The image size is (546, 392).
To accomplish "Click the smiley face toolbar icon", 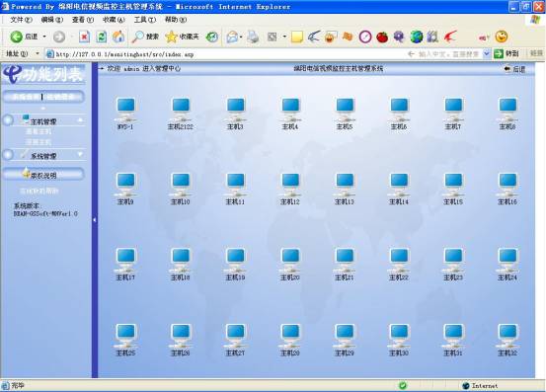I will coord(502,37).
